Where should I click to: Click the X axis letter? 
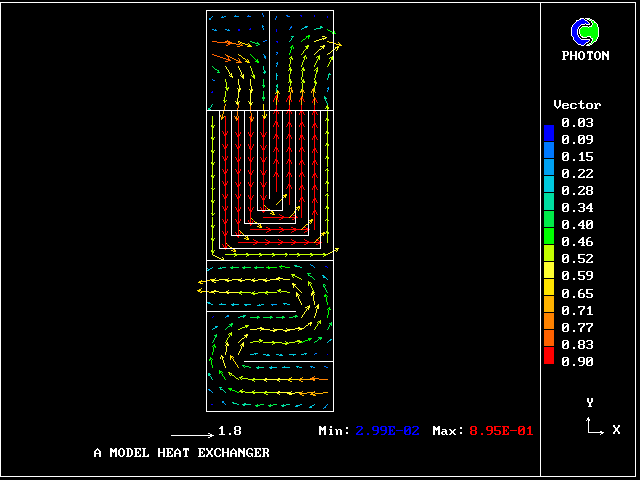[616, 430]
